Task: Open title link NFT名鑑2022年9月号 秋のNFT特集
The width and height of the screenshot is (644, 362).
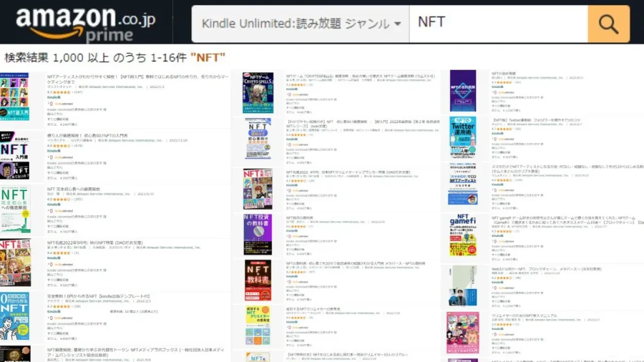Action: coord(95,243)
